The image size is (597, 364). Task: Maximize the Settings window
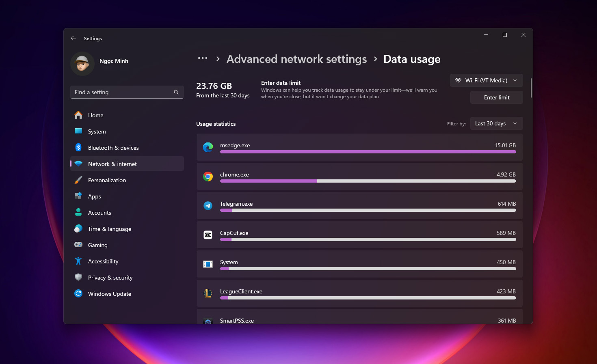[x=505, y=35]
